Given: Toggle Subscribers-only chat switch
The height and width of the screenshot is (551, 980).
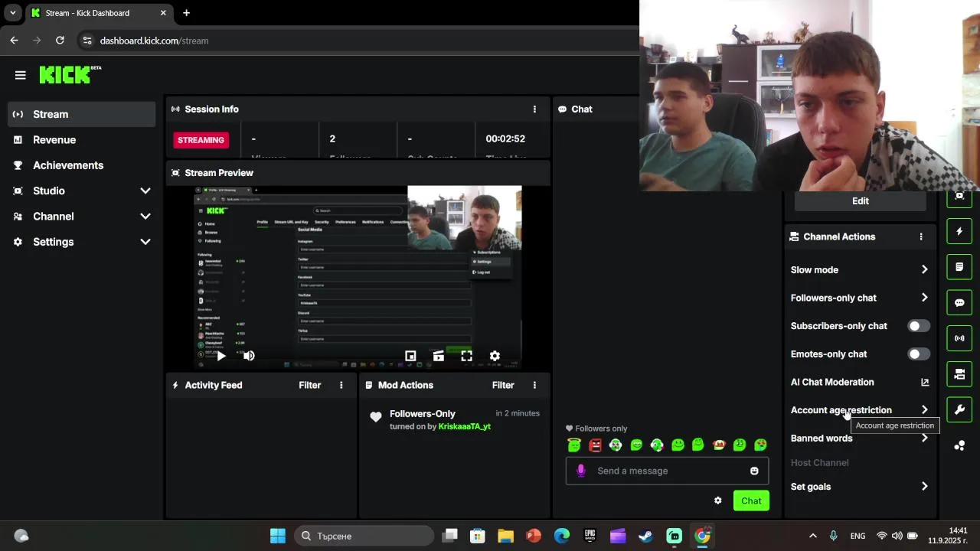Looking at the screenshot, I should tap(918, 326).
